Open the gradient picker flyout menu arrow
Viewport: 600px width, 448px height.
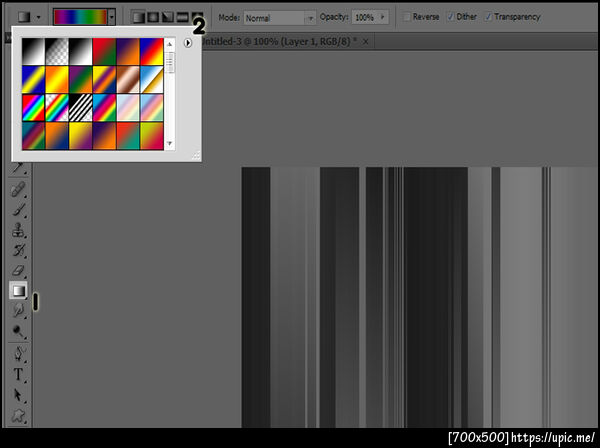pos(188,43)
